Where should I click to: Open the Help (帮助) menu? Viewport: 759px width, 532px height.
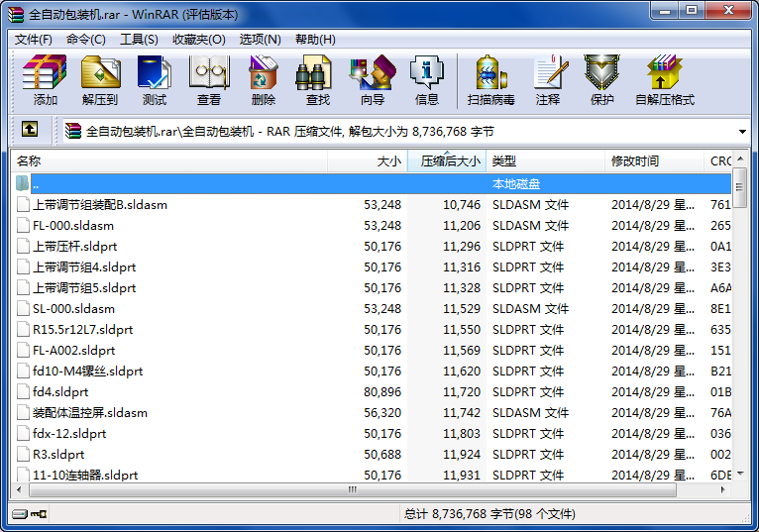tap(315, 40)
